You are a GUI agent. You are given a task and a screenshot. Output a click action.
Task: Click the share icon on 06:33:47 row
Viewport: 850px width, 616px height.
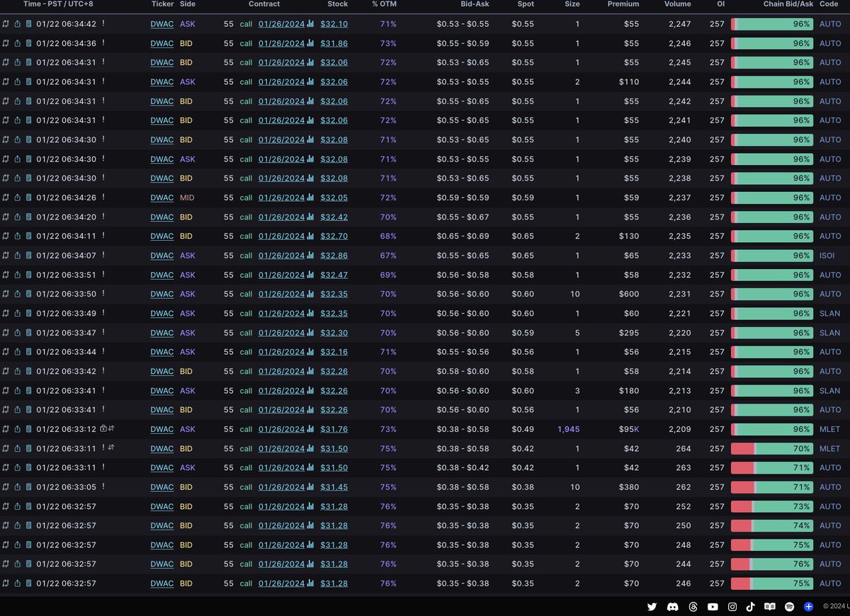coord(18,333)
